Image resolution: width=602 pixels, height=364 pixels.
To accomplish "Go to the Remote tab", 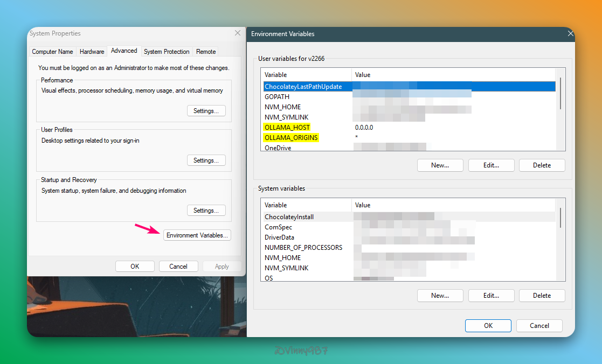I will click(x=206, y=52).
